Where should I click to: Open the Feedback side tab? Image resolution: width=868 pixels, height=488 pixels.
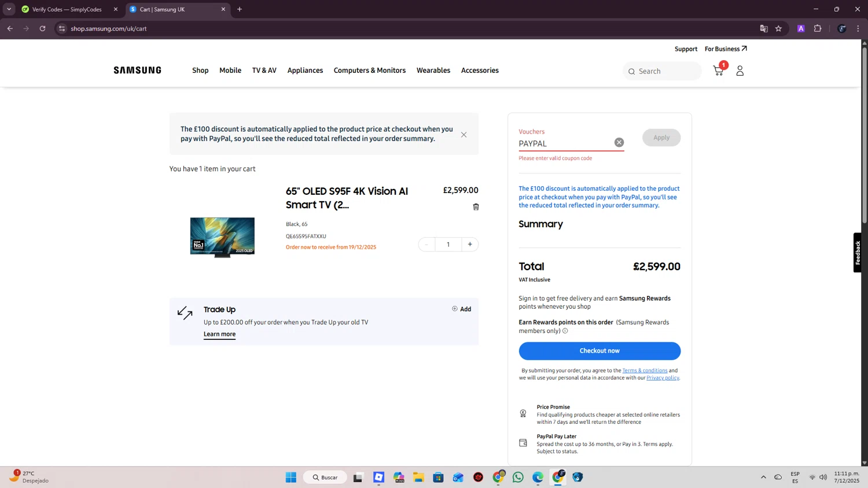pos(858,253)
